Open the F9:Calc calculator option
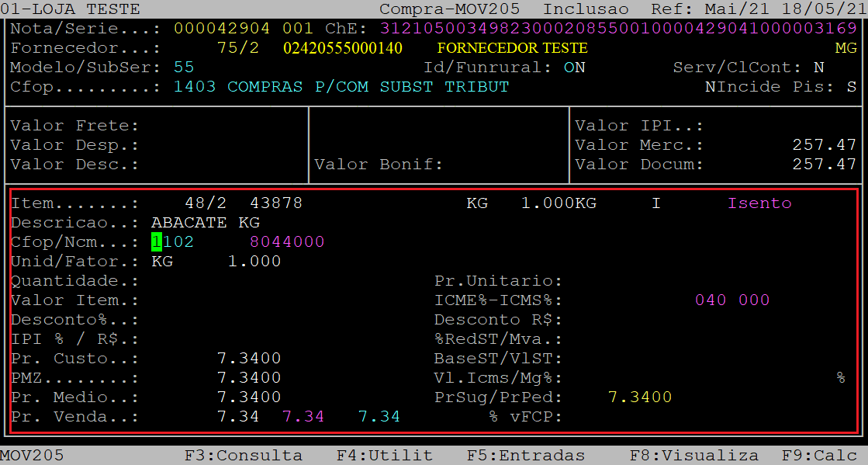The image size is (868, 465). tap(818, 455)
